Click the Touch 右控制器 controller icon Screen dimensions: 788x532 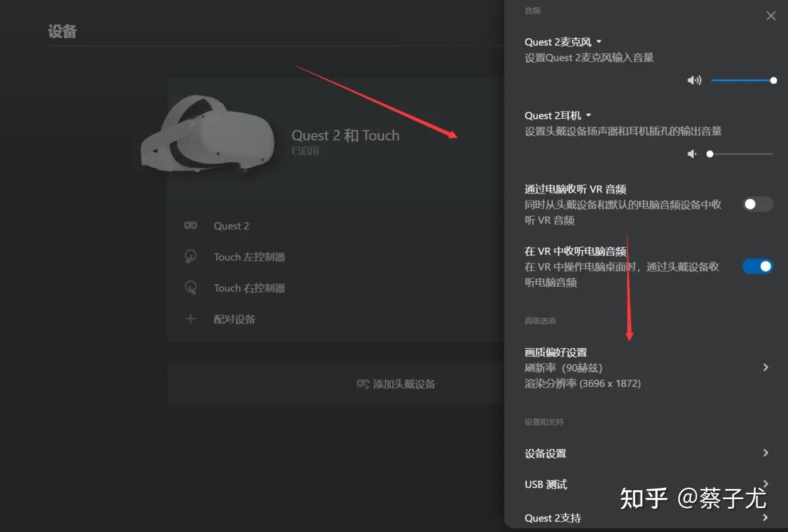[190, 288]
